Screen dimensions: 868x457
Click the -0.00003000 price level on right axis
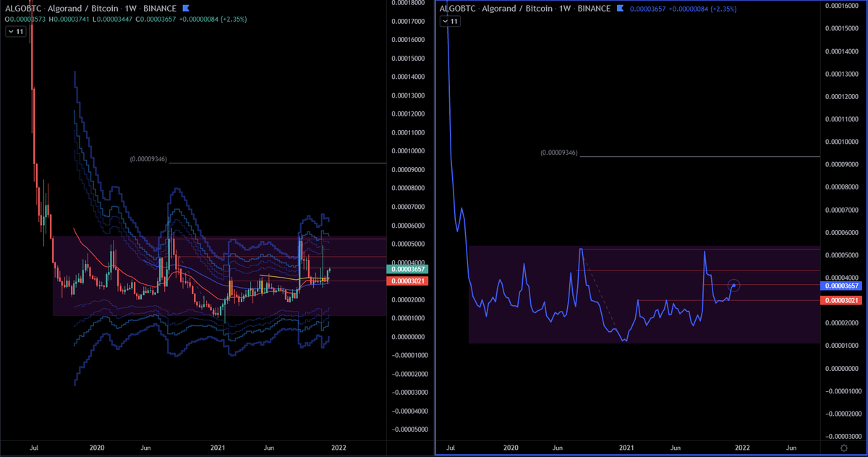(843, 436)
